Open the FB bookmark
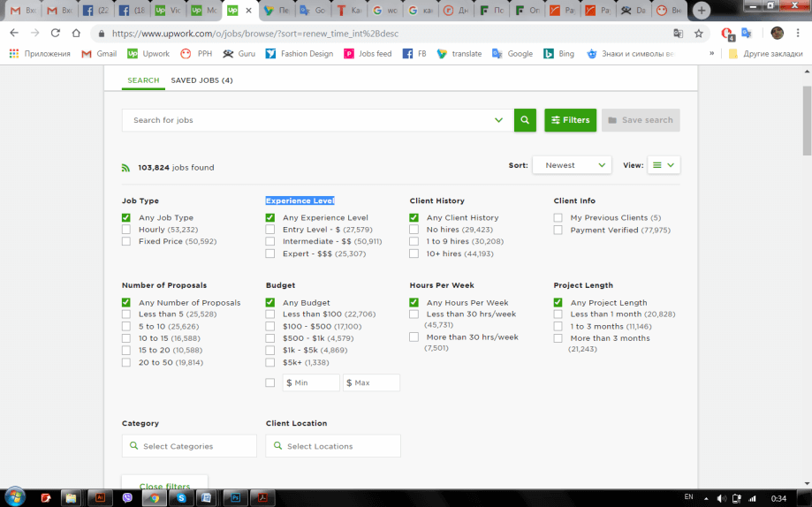812x507 pixels. [x=414, y=54]
